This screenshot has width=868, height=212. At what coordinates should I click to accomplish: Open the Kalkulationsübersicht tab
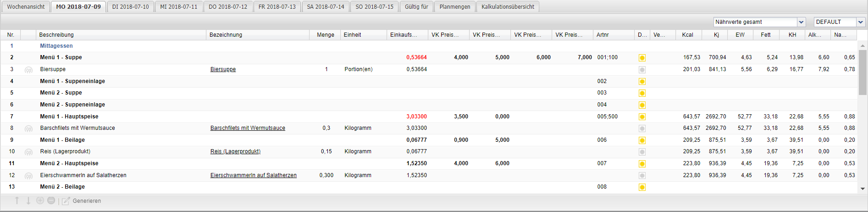pos(508,7)
